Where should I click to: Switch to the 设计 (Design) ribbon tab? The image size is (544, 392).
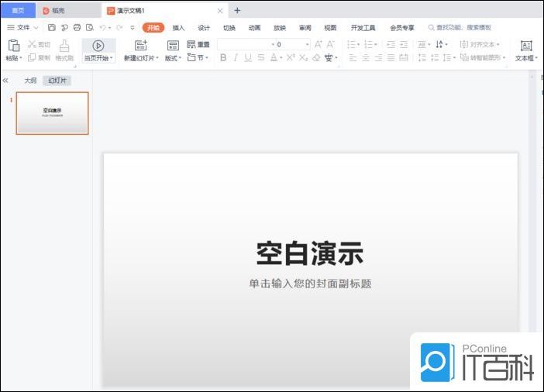tap(204, 28)
